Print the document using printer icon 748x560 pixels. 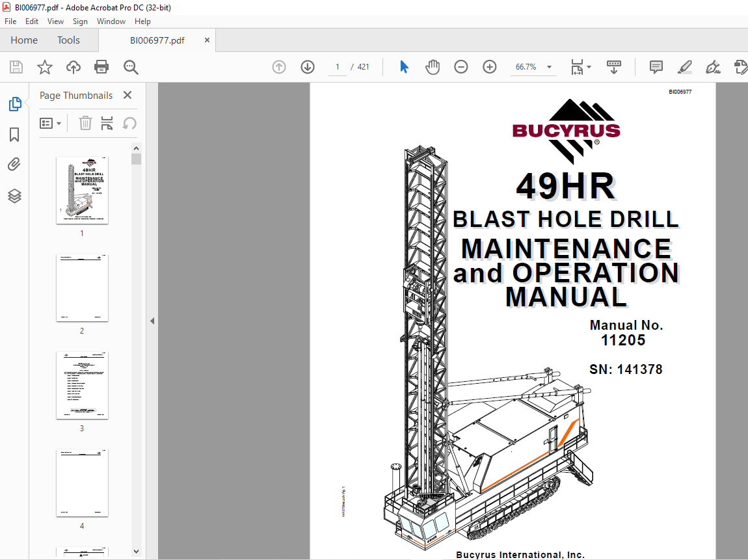tap(101, 67)
